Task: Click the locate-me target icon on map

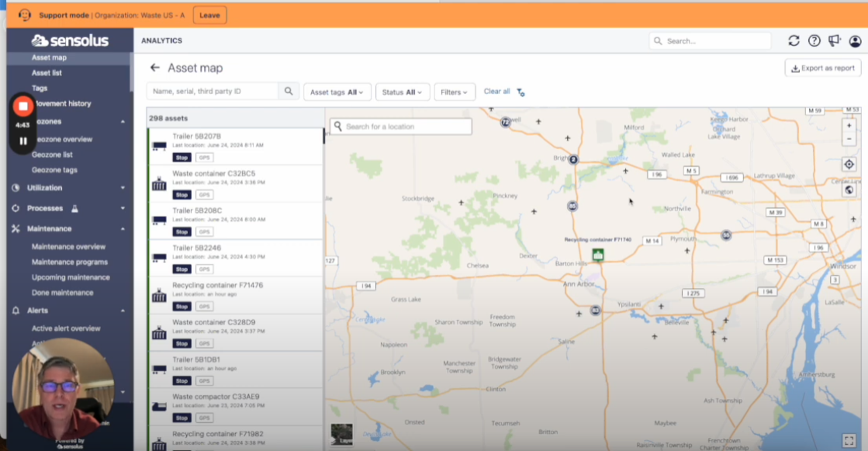Action: (849, 165)
